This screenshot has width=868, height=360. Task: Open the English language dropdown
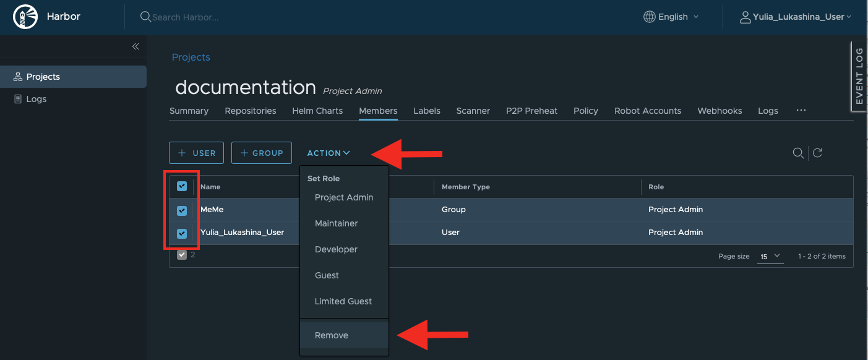(672, 17)
